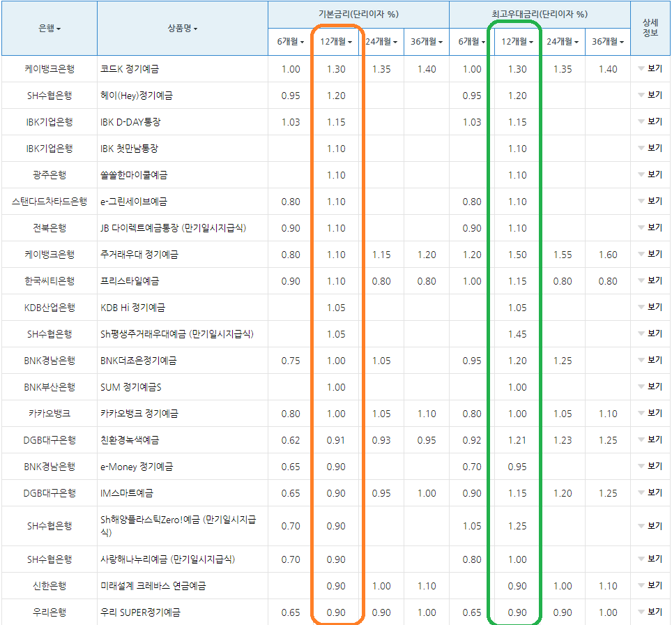The width and height of the screenshot is (672, 625).
Task: View 보기 for Sh평생주거래우대예금
Action: [650, 333]
